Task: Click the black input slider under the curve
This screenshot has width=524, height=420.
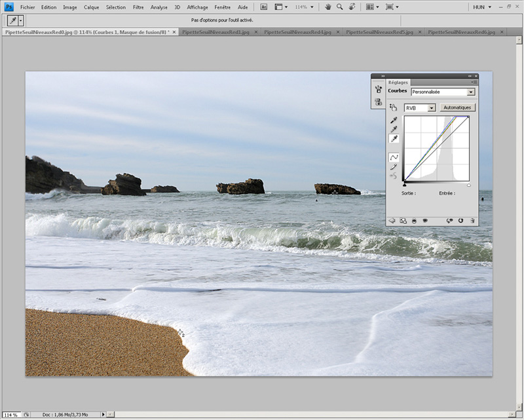Action: pos(405,185)
